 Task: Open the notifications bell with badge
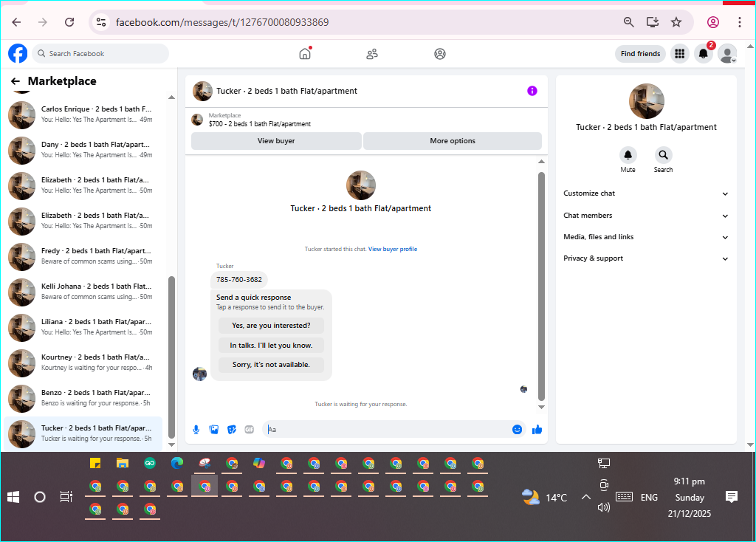pyautogui.click(x=704, y=53)
